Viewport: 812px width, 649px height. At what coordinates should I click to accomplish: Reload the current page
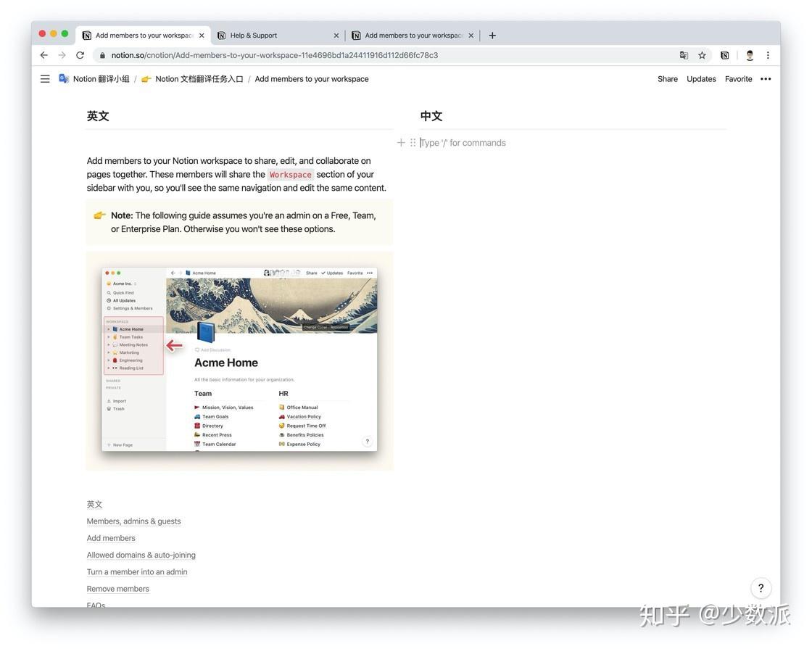click(x=79, y=54)
